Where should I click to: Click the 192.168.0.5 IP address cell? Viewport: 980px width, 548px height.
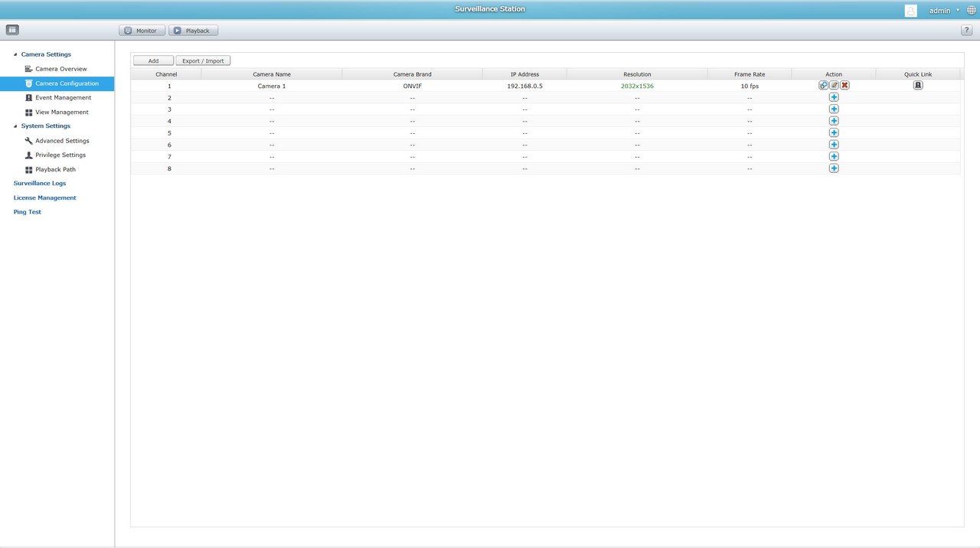click(x=525, y=86)
